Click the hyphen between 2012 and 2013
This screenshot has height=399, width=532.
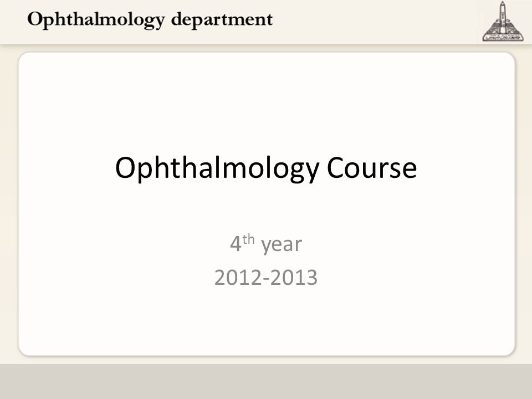point(265,279)
